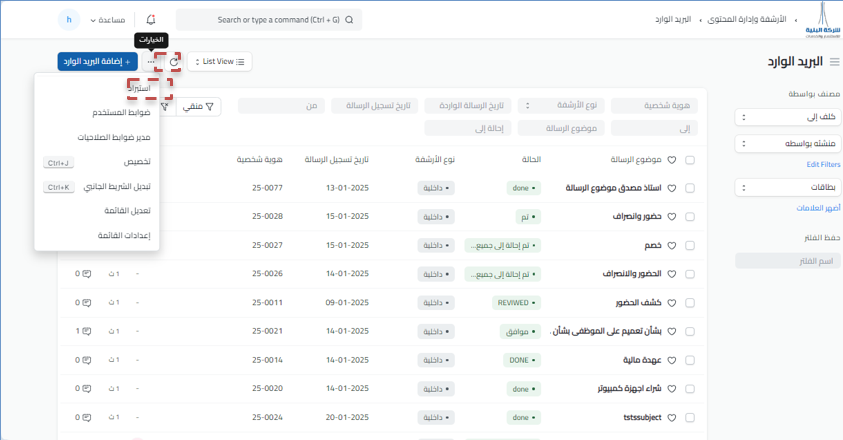Click the 'تاريخ تسجيل الرسالة' filter field

point(375,105)
